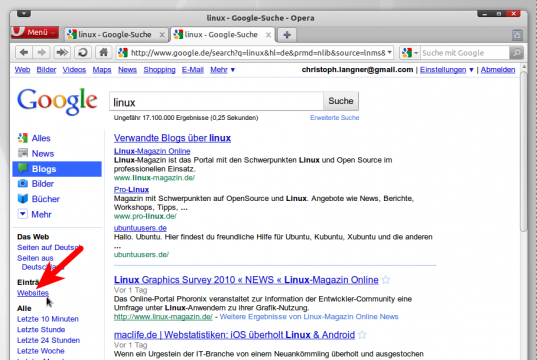Click the fast forward button
This screenshot has height=360, width=537.
(62, 53)
